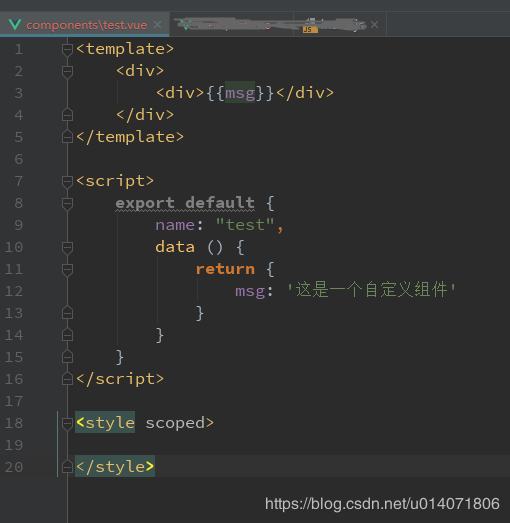510x523 pixels.
Task: Click the closing </template> tag
Action: (130, 137)
